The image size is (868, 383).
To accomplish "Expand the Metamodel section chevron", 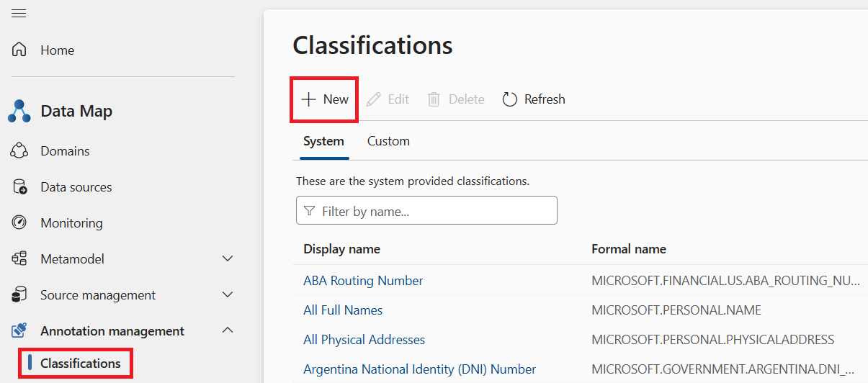I will (x=228, y=258).
